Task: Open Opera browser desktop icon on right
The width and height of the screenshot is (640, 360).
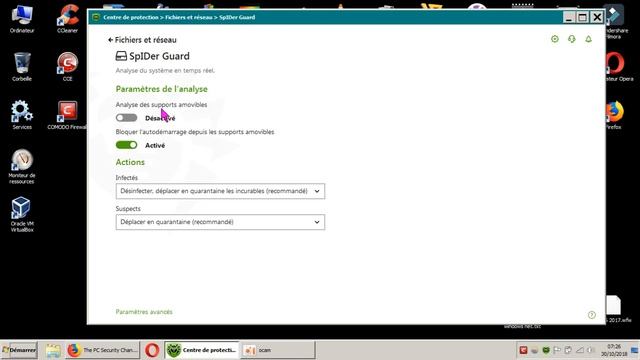Action: point(617,67)
